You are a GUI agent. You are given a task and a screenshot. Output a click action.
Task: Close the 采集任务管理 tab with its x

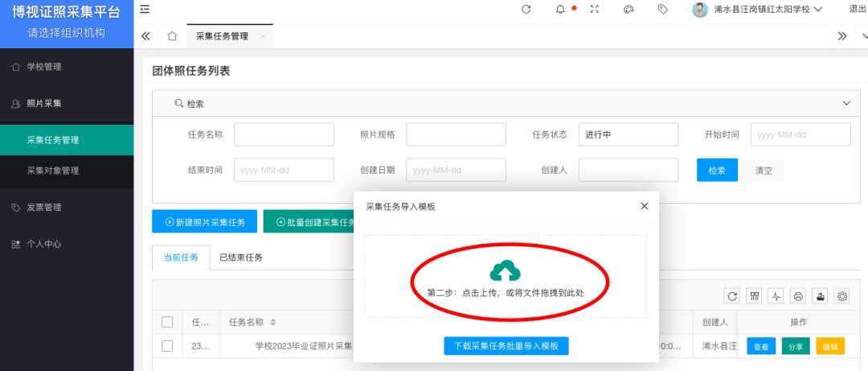point(262,36)
